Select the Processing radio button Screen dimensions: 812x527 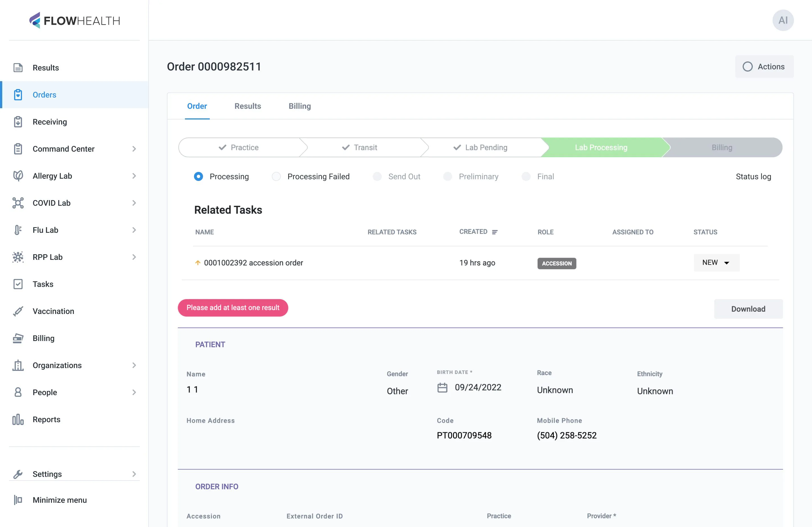[x=198, y=176]
